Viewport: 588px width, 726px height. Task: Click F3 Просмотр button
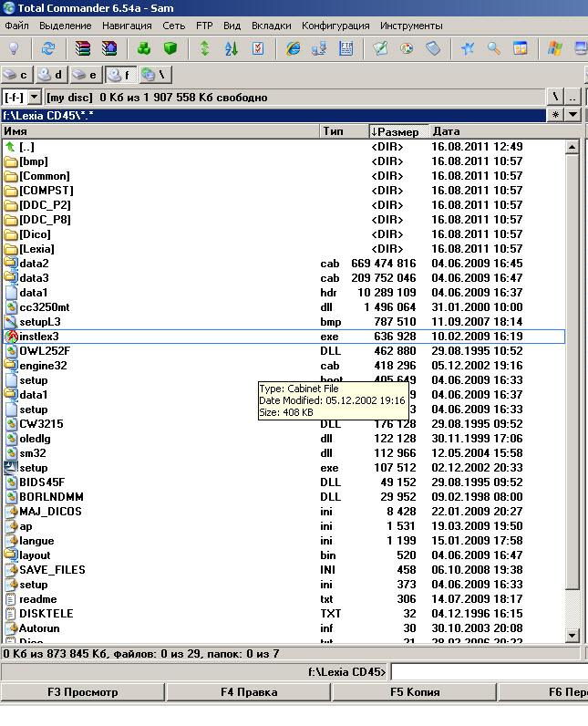point(83,692)
